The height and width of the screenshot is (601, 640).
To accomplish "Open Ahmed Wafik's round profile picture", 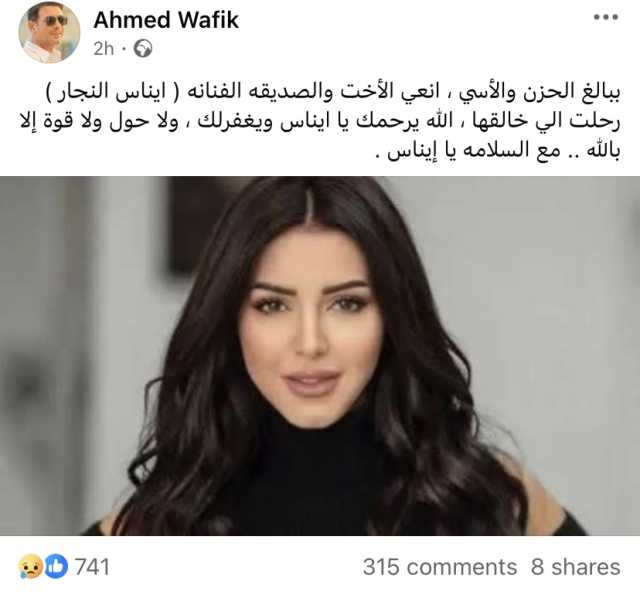I will [49, 33].
